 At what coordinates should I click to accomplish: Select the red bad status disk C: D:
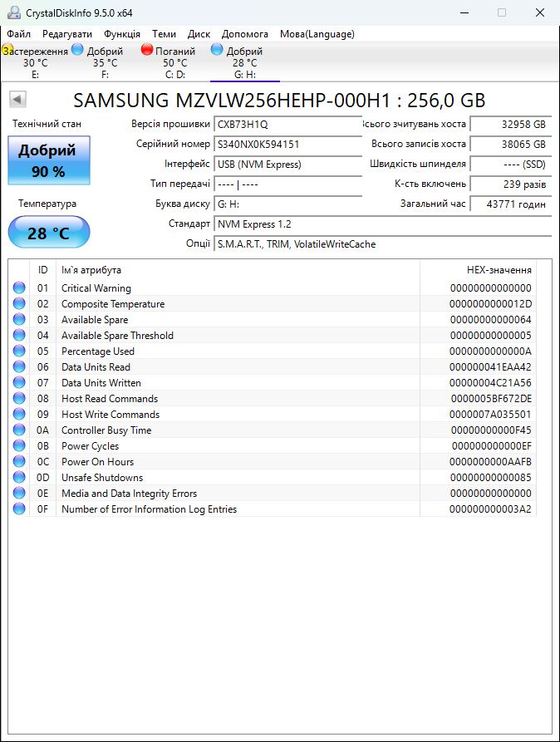click(174, 62)
